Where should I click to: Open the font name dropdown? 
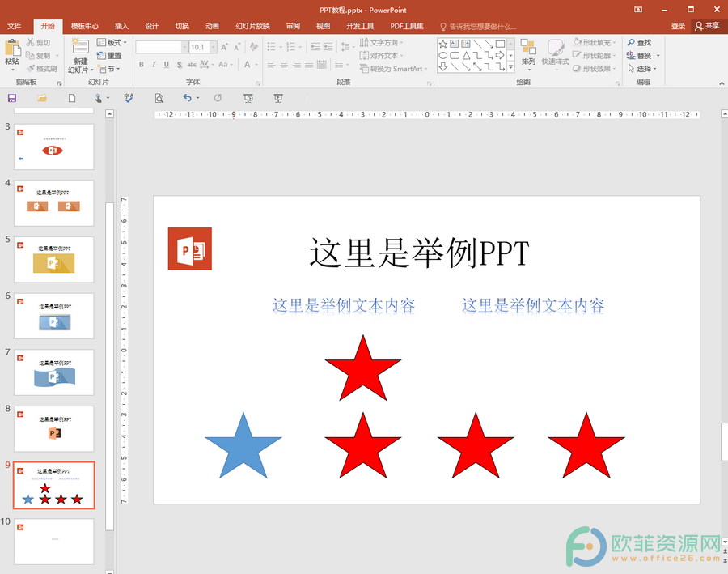point(184,47)
